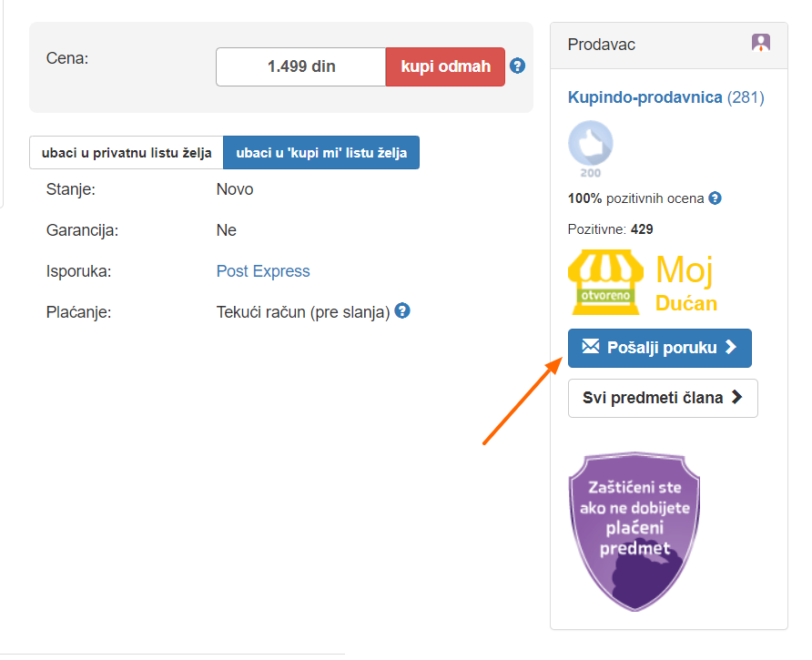Screen dimensions: 812x660
Task: Click chevron arrow on 'Svi predmeti člana'
Action: pyautogui.click(x=736, y=397)
